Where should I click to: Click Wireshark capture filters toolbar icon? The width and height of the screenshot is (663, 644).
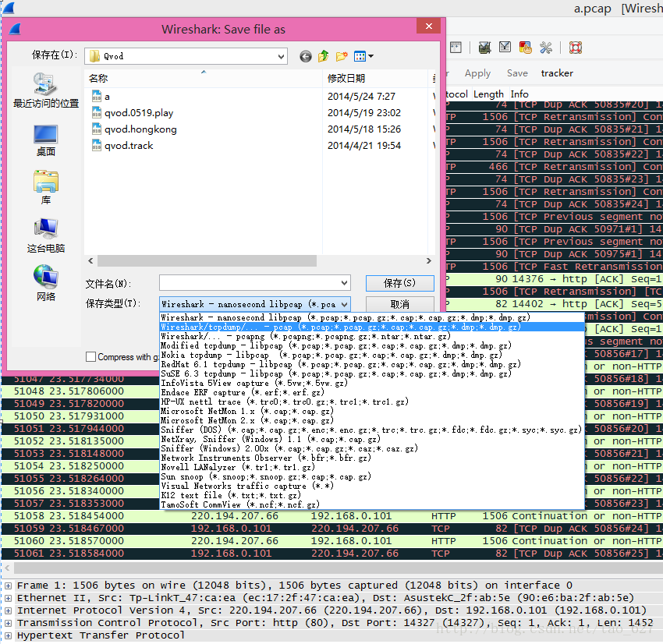(484, 48)
